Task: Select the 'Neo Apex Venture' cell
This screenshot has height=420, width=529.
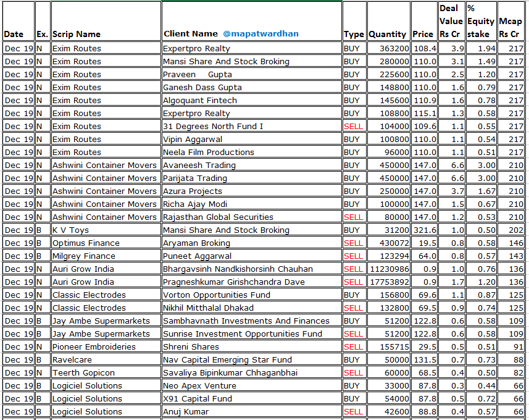Action: (x=252, y=385)
